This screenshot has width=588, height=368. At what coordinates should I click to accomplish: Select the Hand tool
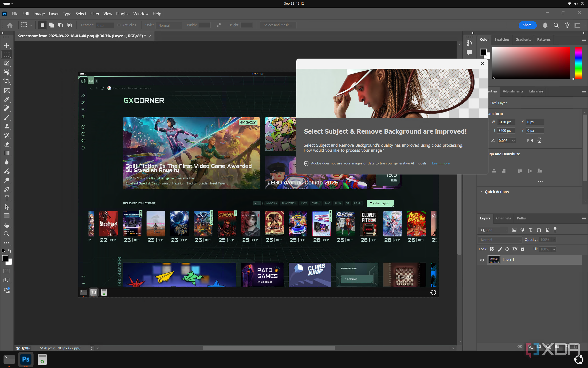pyautogui.click(x=7, y=225)
